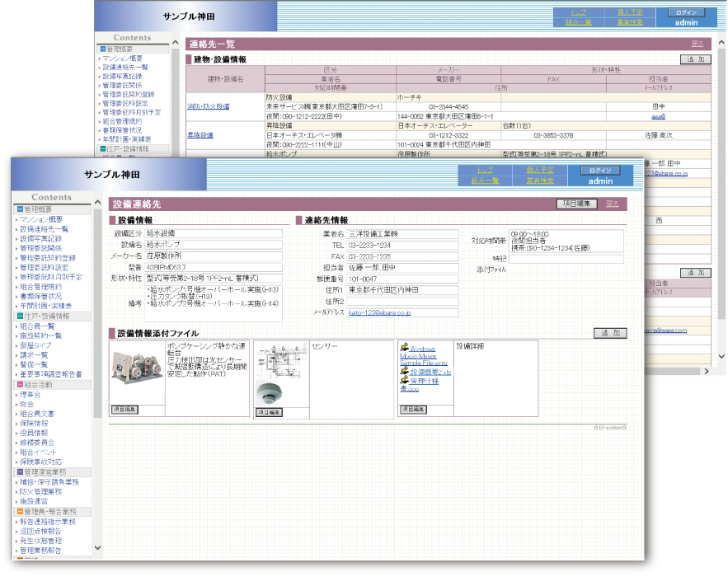Open 管理委託契約登録 in front window sidebar
This screenshot has height=577, width=728.
[x=47, y=258]
